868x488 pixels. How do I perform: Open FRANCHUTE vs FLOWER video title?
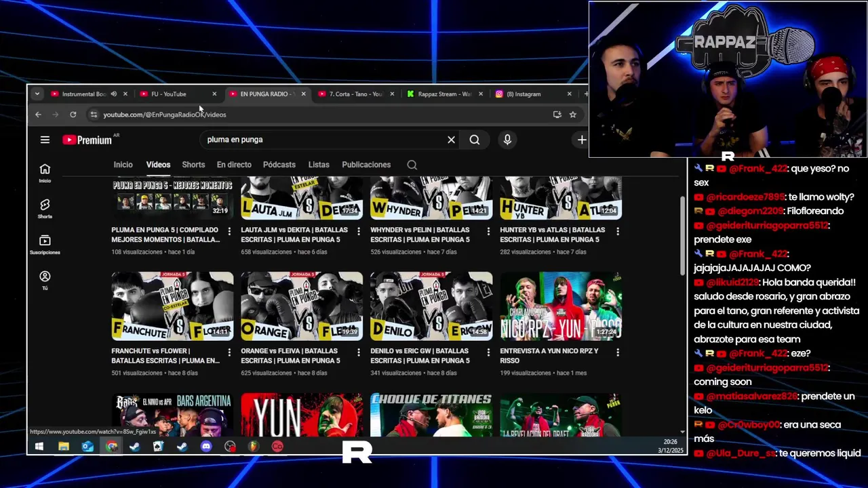pyautogui.click(x=165, y=356)
